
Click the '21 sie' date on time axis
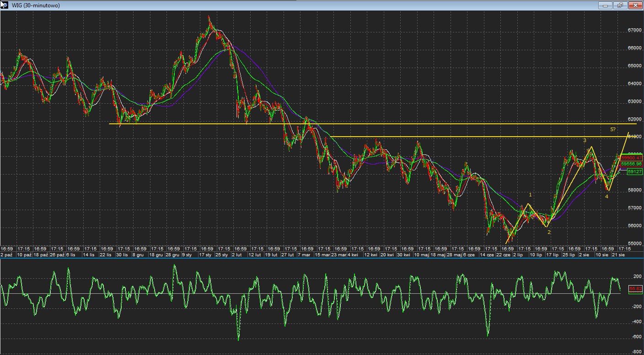tap(618, 254)
